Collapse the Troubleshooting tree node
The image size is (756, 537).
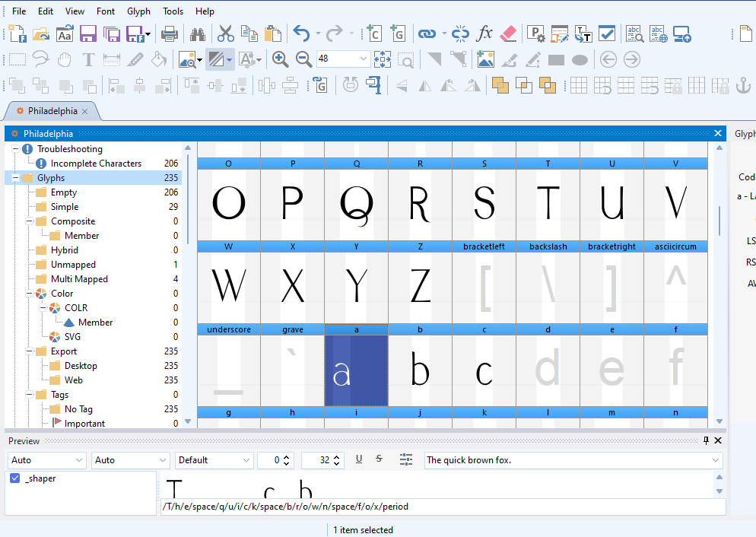tap(15, 149)
